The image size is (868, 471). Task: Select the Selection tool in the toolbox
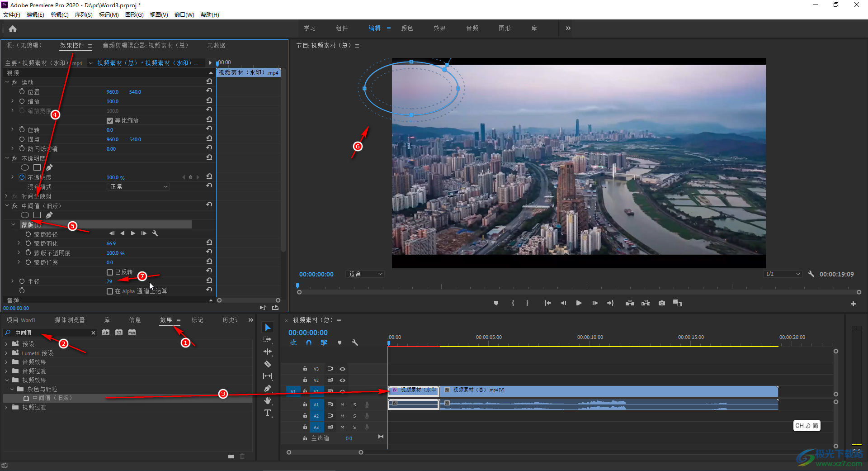[268, 327]
